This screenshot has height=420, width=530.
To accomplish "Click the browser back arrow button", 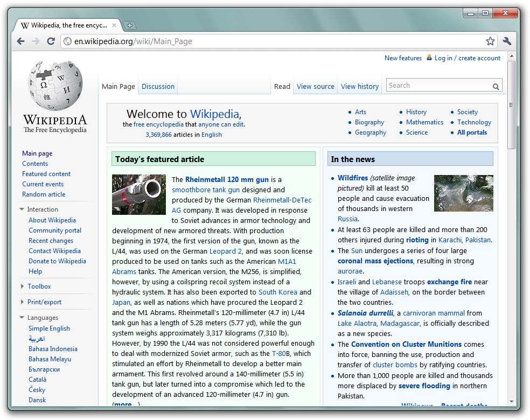I will click(20, 41).
